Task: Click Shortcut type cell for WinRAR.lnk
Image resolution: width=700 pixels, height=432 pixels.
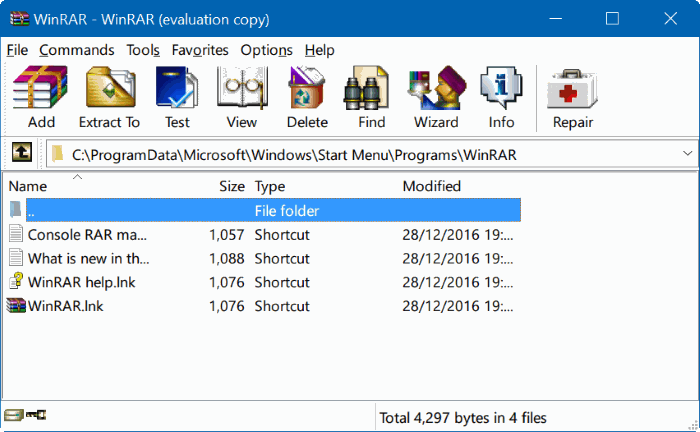Action: pyautogui.click(x=282, y=306)
